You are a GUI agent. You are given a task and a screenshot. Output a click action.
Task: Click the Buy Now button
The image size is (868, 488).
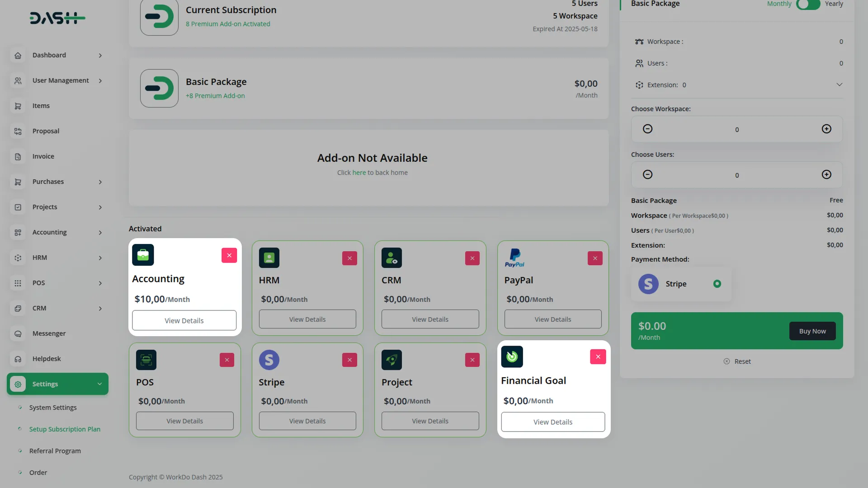point(812,331)
